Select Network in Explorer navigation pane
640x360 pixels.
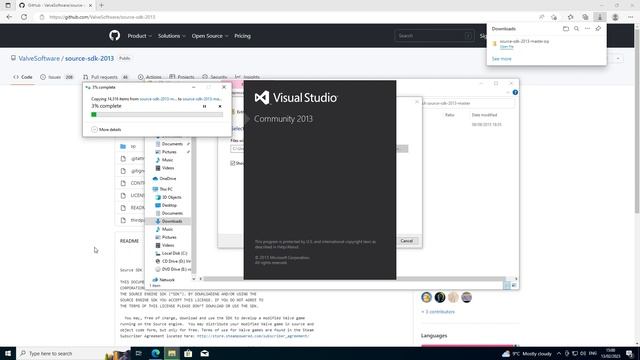pyautogui.click(x=164, y=280)
